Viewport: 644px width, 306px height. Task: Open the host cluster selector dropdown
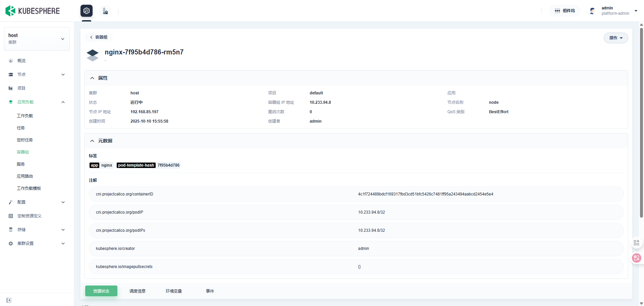coord(37,39)
